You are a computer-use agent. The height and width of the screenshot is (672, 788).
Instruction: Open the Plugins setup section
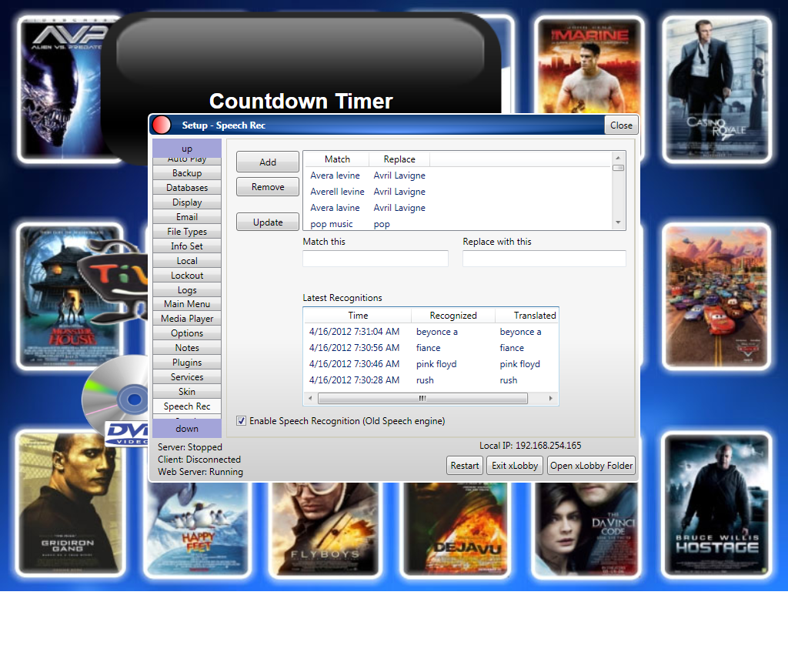point(187,362)
